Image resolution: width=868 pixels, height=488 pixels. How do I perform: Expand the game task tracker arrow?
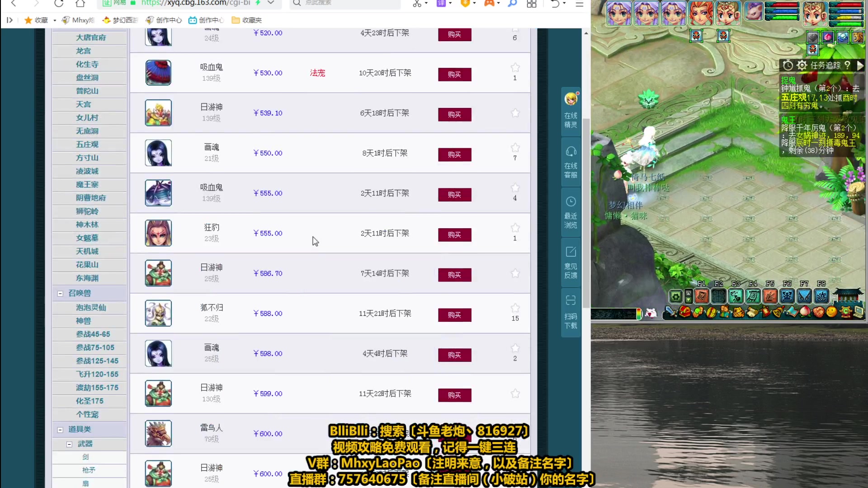coord(860,66)
